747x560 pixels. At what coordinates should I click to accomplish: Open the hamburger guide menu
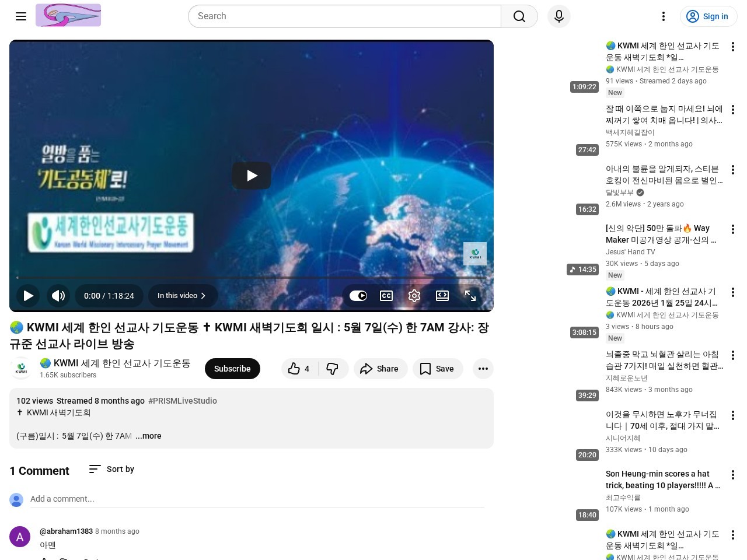[21, 16]
